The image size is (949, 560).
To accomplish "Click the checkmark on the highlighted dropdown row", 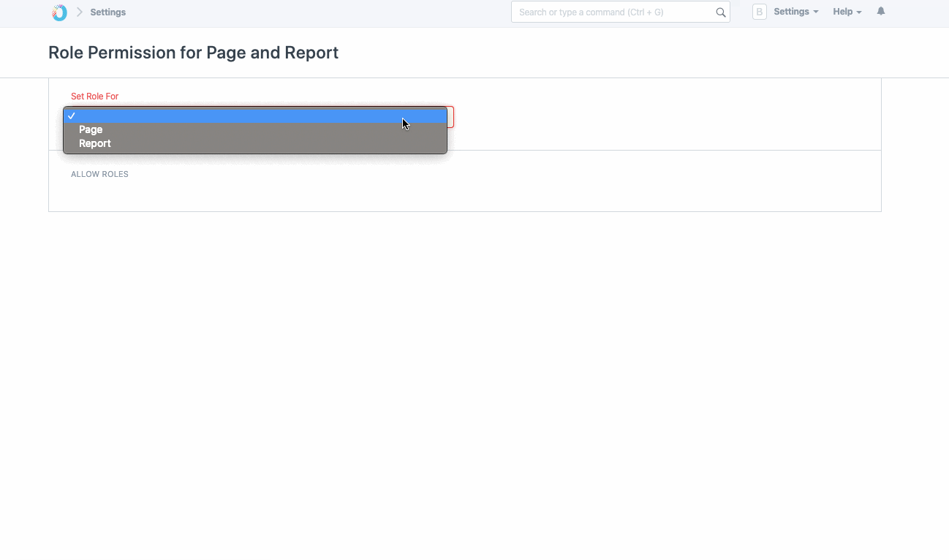I will pos(72,115).
